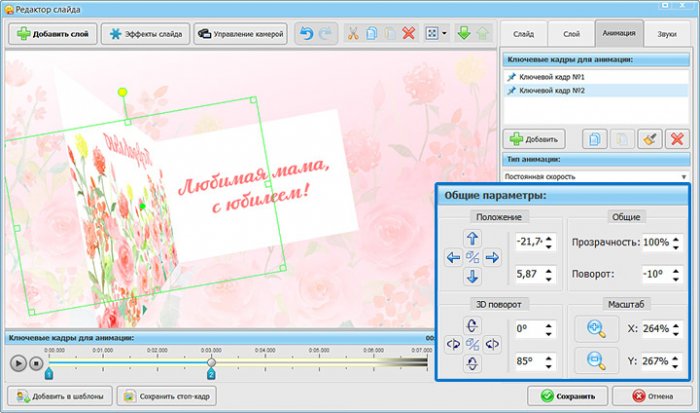Open the animation type dropdown
The width and height of the screenshot is (700, 413).
pos(597,176)
